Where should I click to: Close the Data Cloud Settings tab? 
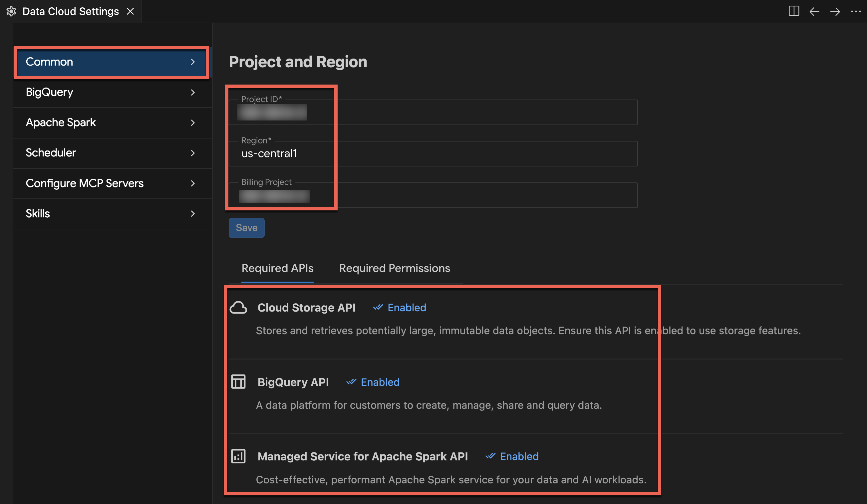pyautogui.click(x=131, y=11)
